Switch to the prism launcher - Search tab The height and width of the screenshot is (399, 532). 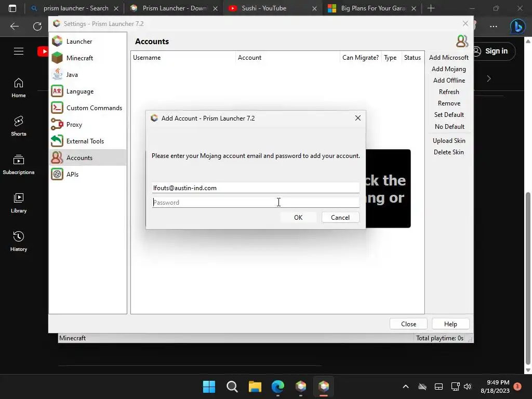click(x=75, y=8)
